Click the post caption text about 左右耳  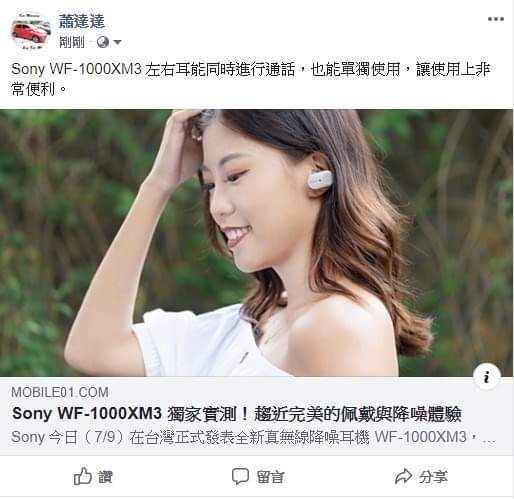tap(251, 79)
